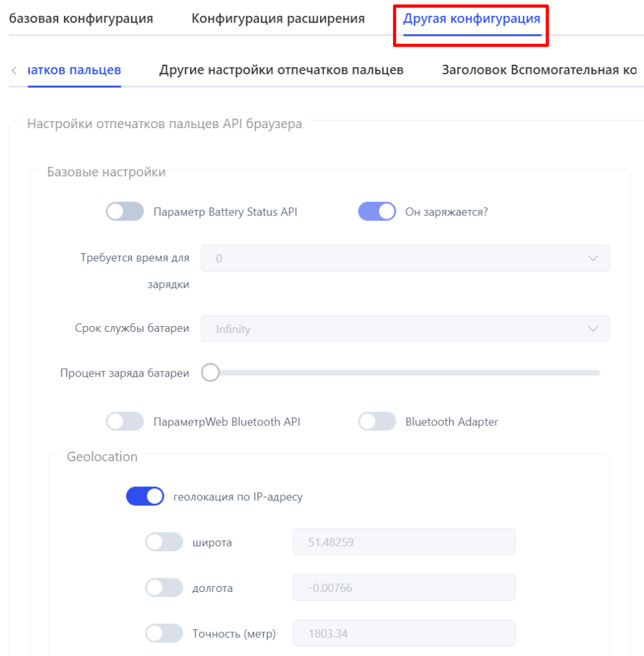Switch on the Точность (метр) toggle
The width and height of the screenshot is (644, 656).
point(164,633)
